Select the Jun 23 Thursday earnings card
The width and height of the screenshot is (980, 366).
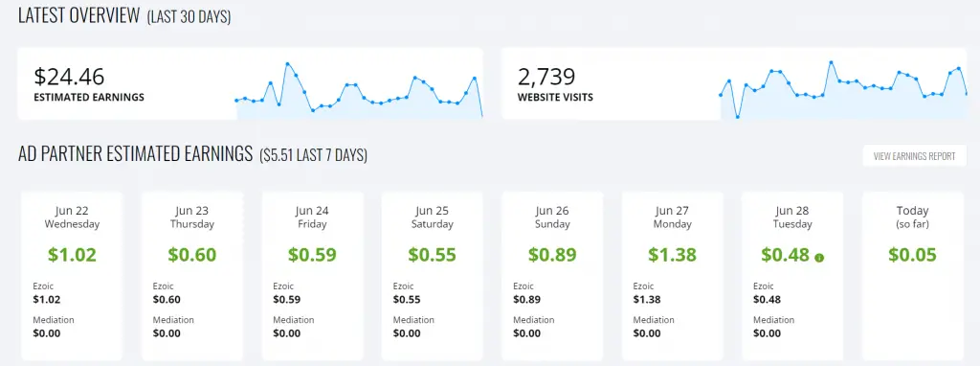[191, 276]
